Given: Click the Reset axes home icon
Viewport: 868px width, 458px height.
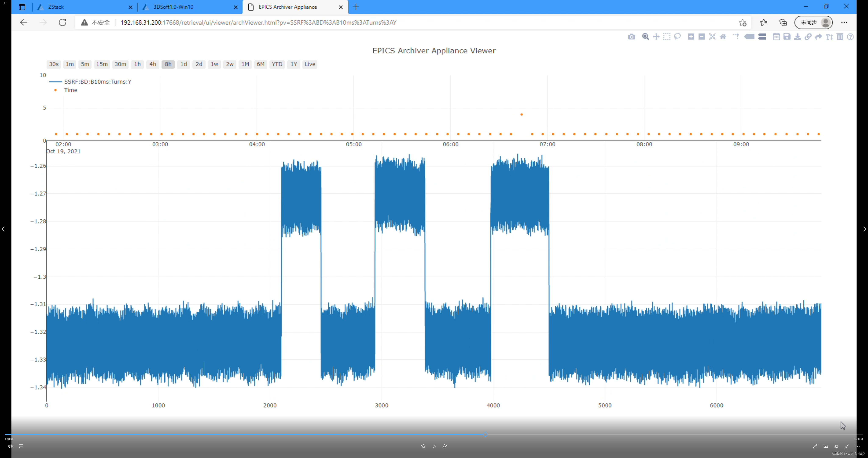Looking at the screenshot, I should (x=723, y=37).
